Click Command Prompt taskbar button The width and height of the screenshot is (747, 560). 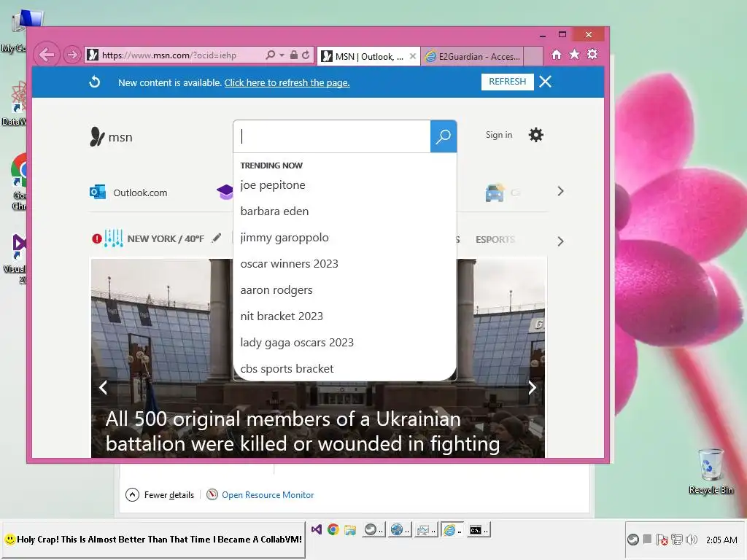coord(478,530)
